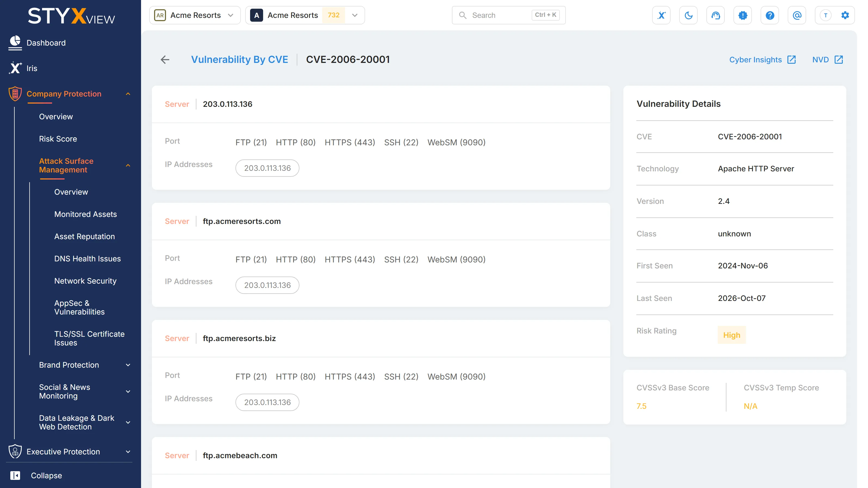868x488 pixels.
Task: Open the AR Acme Resorts organization dropdown
Action: click(195, 15)
